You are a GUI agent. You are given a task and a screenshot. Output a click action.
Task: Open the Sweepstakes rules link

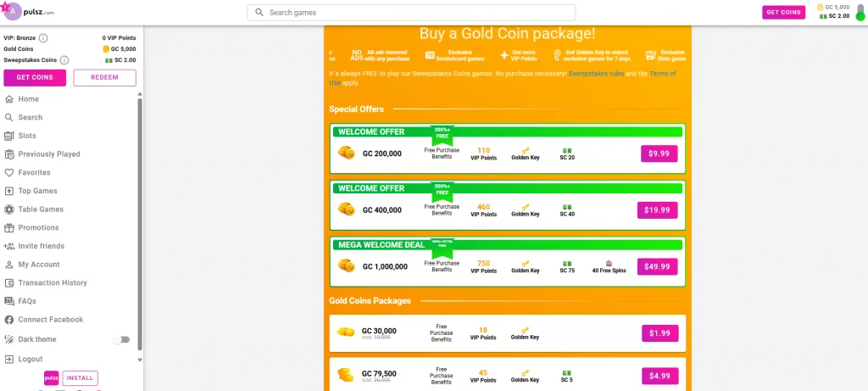coord(596,75)
